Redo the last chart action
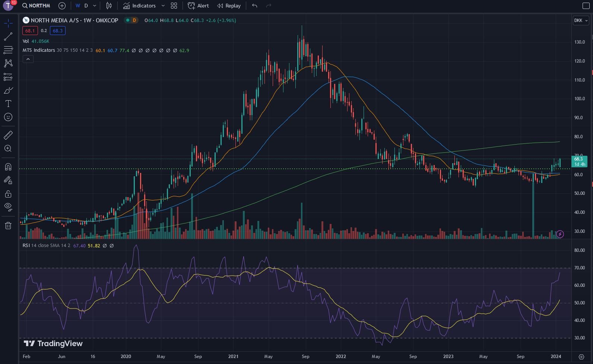Image resolution: width=593 pixels, height=364 pixels. coord(269,6)
